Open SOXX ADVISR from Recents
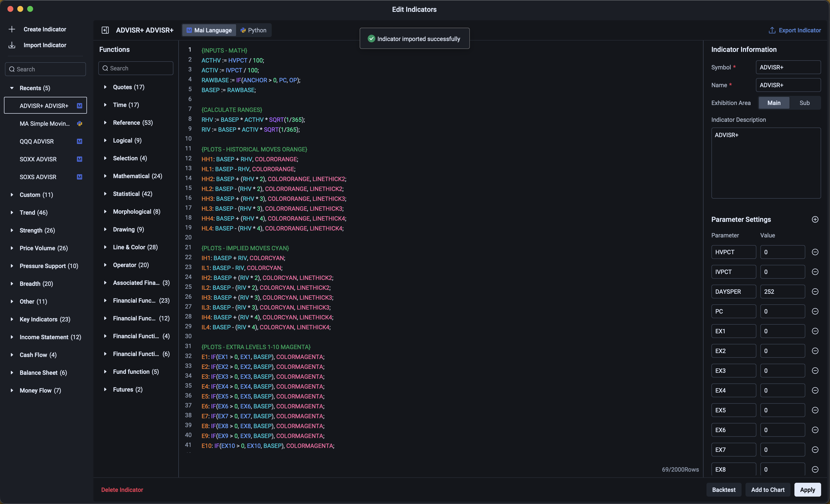Screen dimensions: 830x504 45,159
